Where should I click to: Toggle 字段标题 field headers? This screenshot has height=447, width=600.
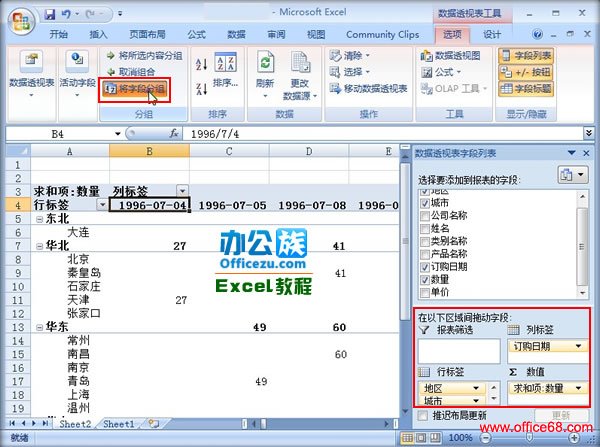tap(526, 88)
